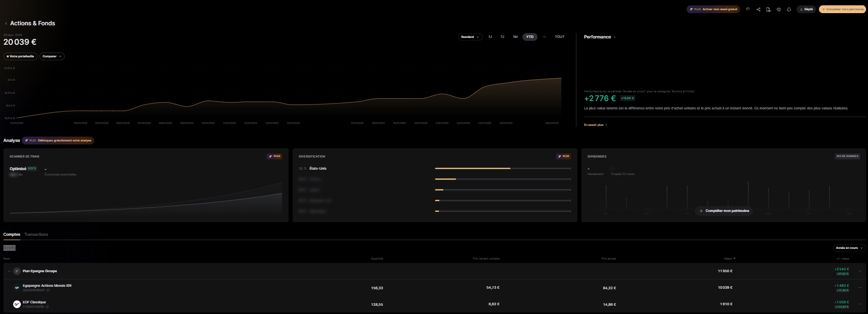Click the share icon in top bar
The height and width of the screenshot is (314, 868).
coord(758,9)
